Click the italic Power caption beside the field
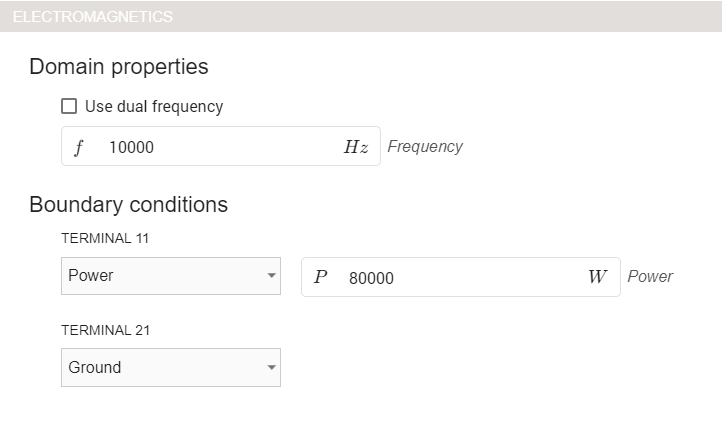 coord(650,276)
